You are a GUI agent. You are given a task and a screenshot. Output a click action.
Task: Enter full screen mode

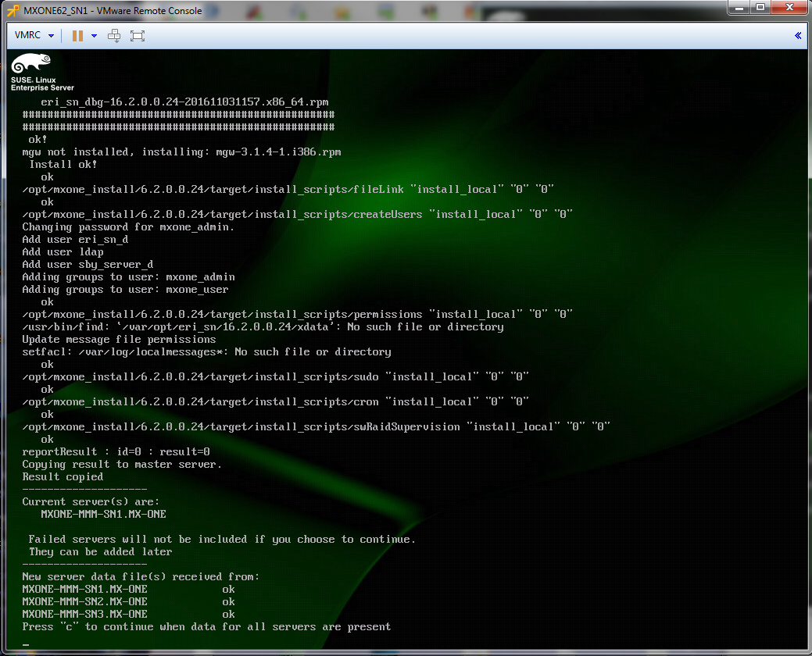pyautogui.click(x=138, y=36)
